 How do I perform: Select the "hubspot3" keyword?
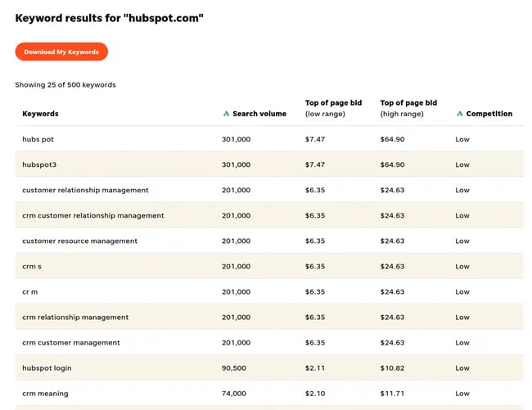(39, 164)
